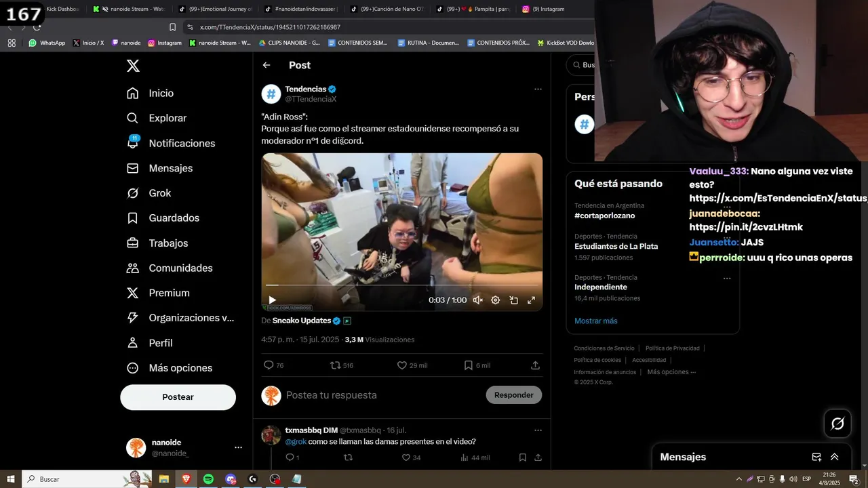Bookmark the Tendencias post (6 mil)

[x=477, y=365]
